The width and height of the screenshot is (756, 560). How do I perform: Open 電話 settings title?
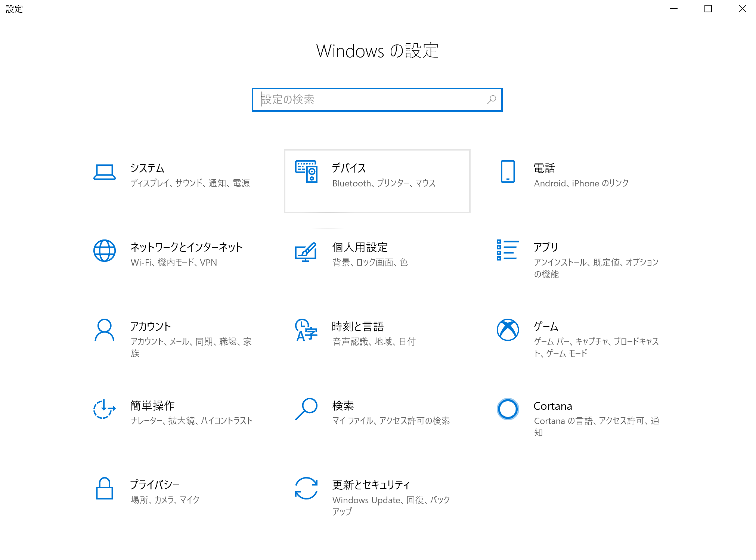[544, 168]
